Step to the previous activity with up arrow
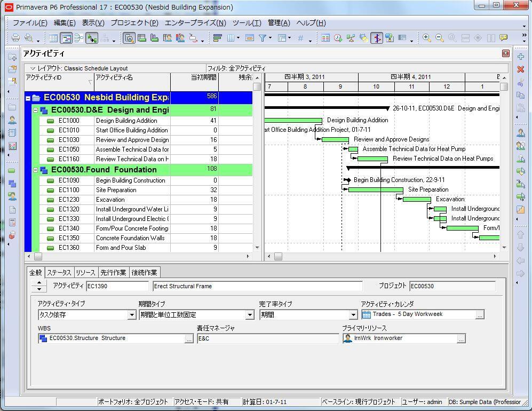 pos(39,283)
